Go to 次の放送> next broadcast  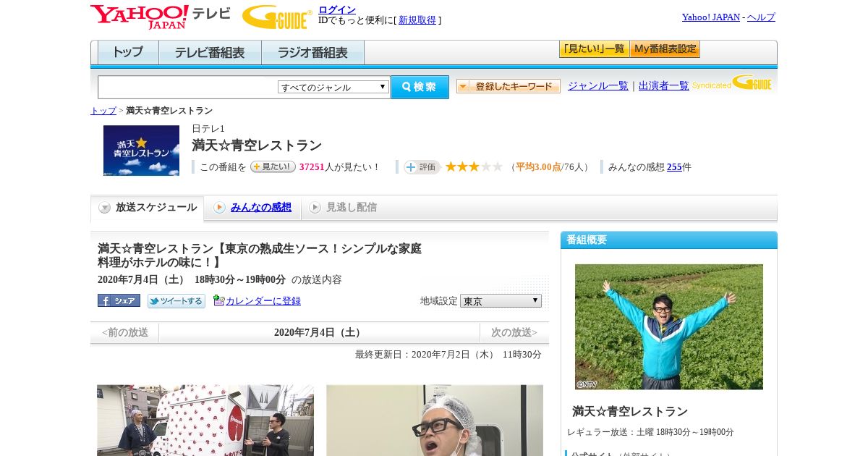point(514,333)
